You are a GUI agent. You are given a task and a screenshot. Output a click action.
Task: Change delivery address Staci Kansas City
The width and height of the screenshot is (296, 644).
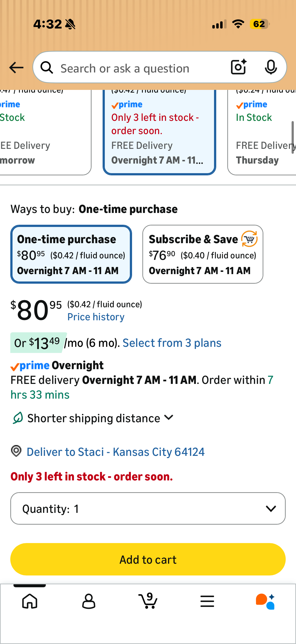coord(116,452)
